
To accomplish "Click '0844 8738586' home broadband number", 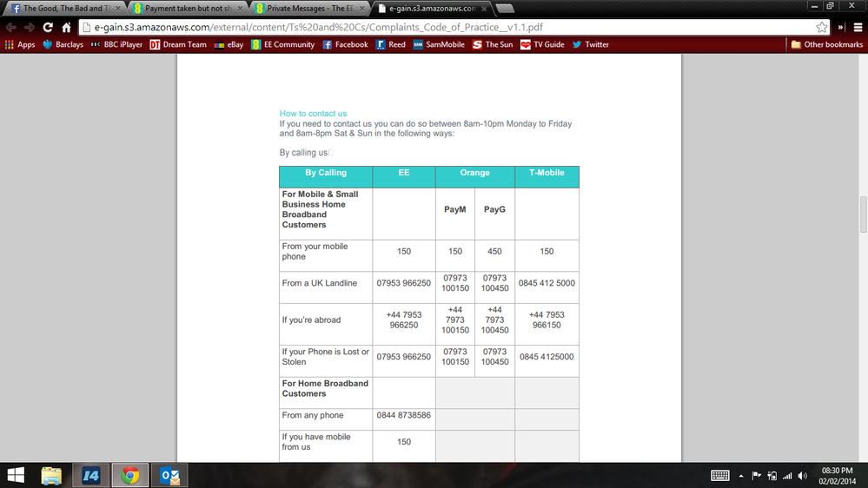I will click(x=403, y=415).
